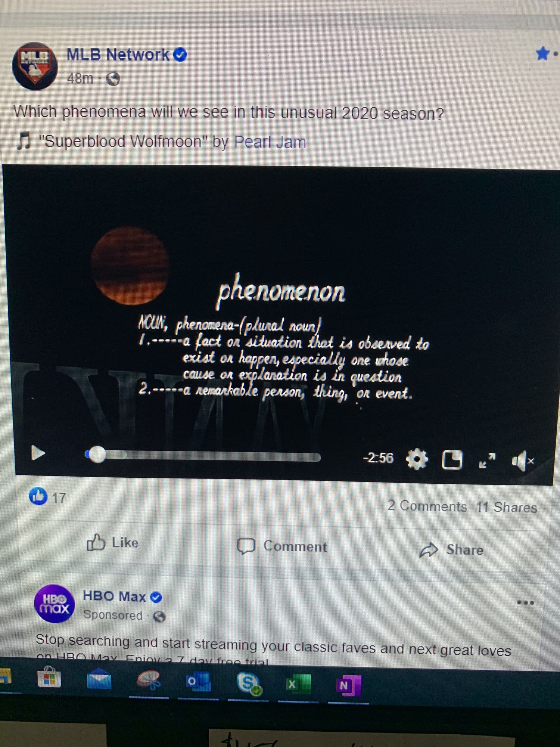The image size is (560, 747).
Task: Open picture-in-picture video mode
Action: (452, 460)
